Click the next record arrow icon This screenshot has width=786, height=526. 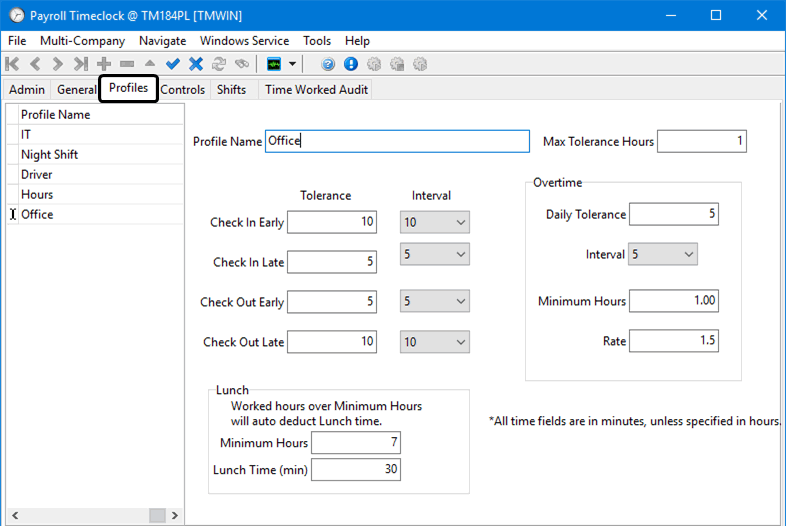pyautogui.click(x=57, y=64)
